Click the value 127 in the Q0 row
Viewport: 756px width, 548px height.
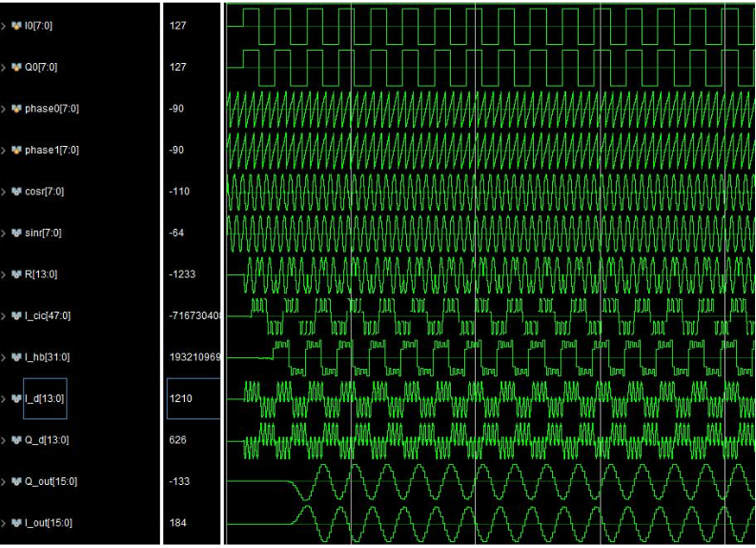click(177, 67)
